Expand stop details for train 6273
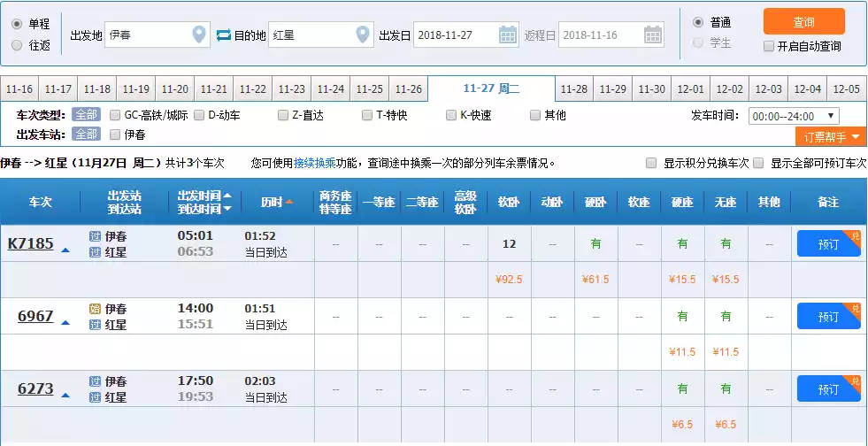 coord(65,396)
